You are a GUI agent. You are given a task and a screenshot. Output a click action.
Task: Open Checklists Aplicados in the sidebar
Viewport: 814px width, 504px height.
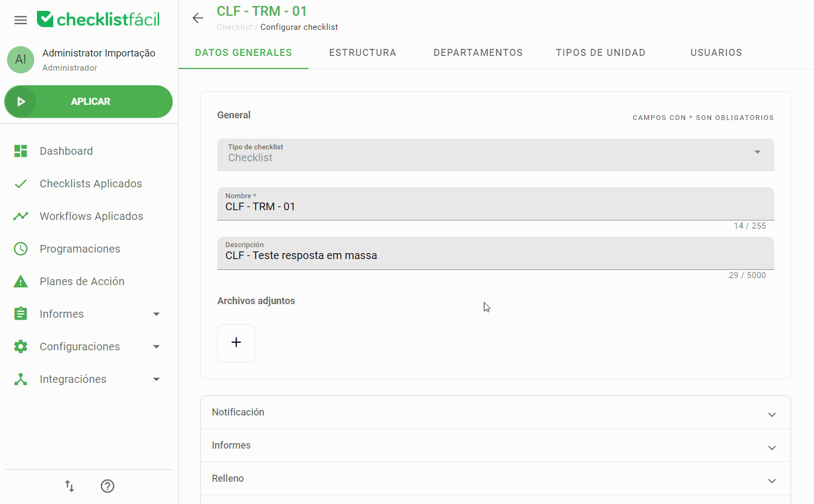pyautogui.click(x=91, y=184)
